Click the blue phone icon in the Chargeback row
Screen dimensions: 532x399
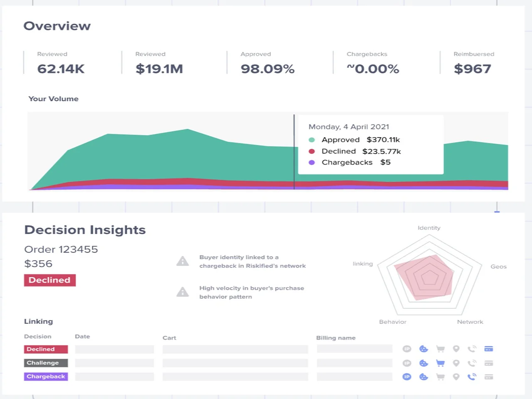pos(472,377)
